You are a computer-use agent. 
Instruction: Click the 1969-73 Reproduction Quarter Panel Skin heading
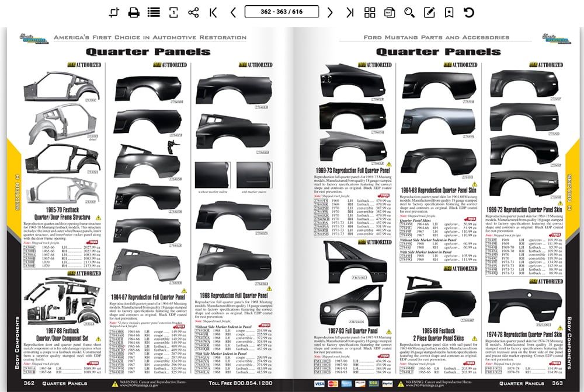tap(524, 209)
